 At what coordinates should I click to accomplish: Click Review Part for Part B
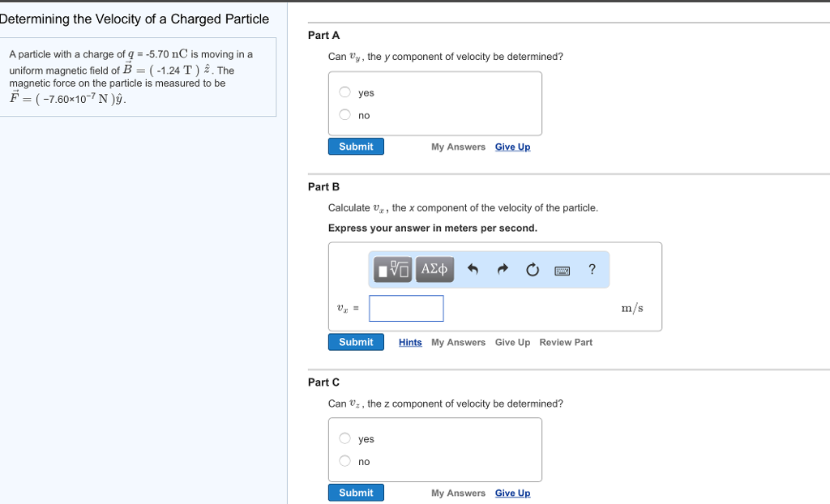pos(566,342)
